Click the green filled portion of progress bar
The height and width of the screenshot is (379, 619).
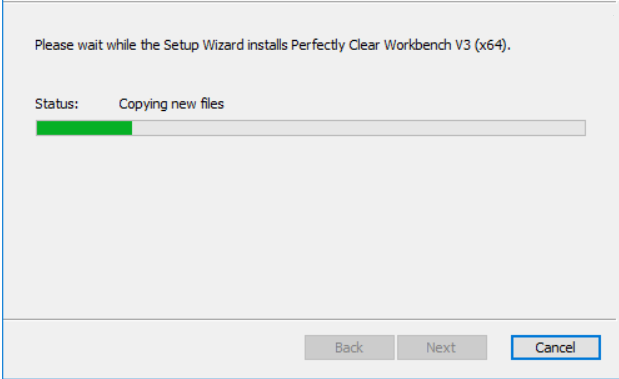pyautogui.click(x=84, y=128)
